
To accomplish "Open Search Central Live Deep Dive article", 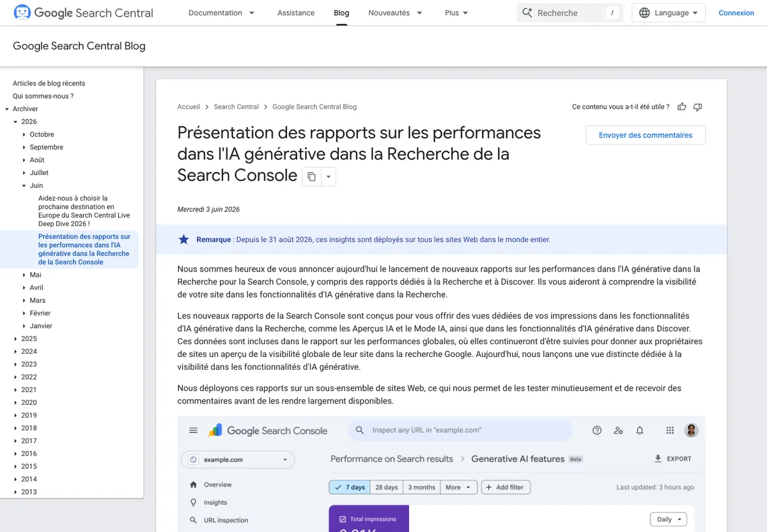I will (84, 211).
